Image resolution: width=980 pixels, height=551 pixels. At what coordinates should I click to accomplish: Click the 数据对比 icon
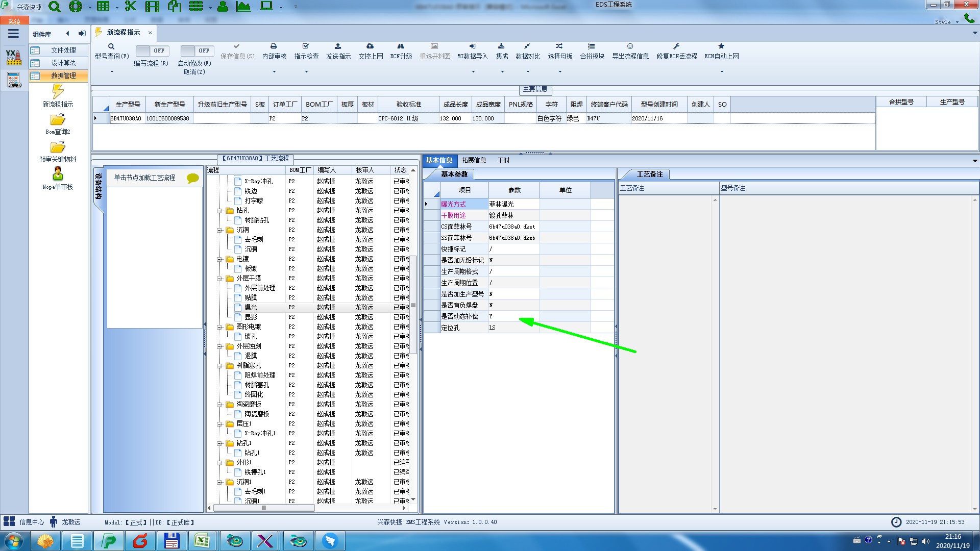[x=527, y=46]
